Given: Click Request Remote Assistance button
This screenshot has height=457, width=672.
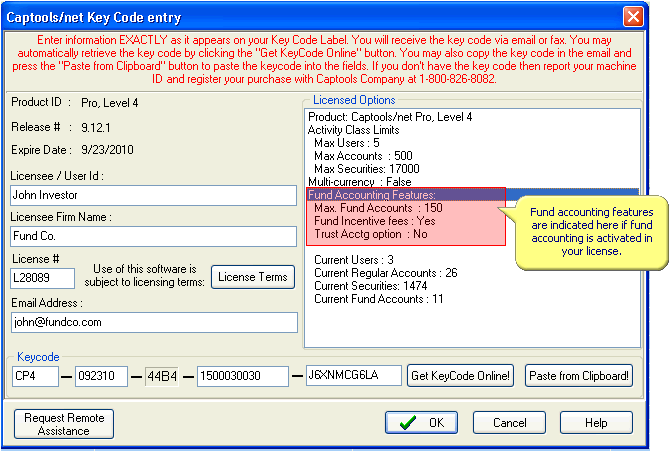Looking at the screenshot, I should (64, 423).
